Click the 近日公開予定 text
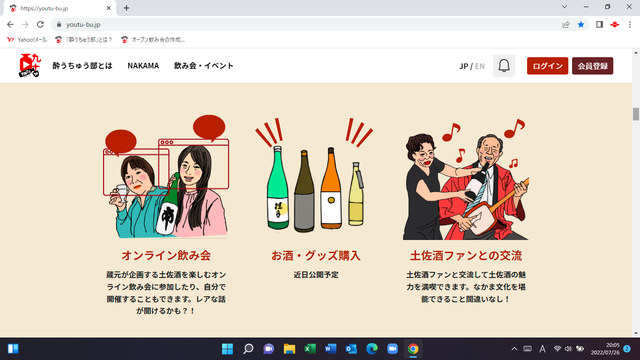This screenshot has width=640, height=360. [316, 275]
